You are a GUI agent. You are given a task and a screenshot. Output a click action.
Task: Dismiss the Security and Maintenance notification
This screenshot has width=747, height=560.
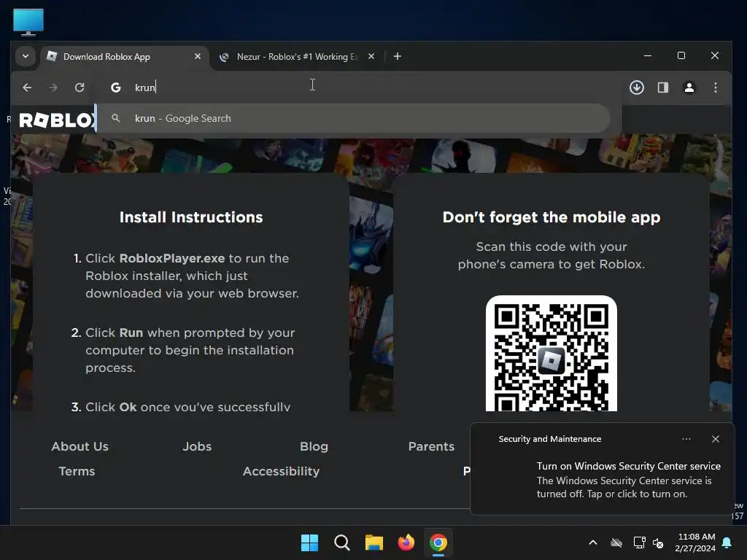tap(715, 439)
